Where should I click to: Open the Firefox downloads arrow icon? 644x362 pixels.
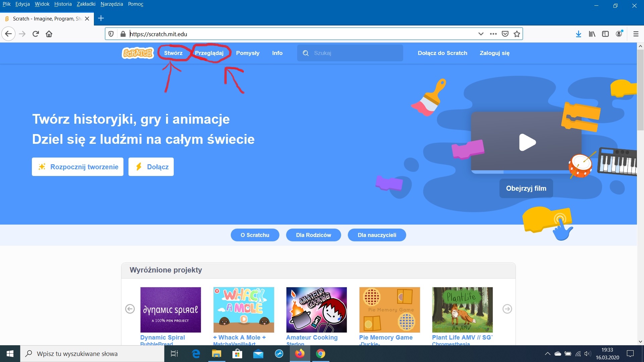(579, 34)
